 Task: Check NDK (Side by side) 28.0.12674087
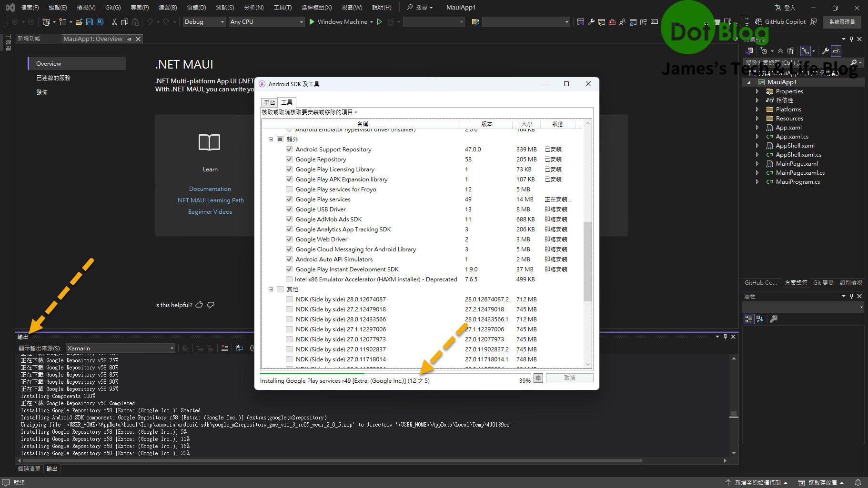tap(289, 299)
